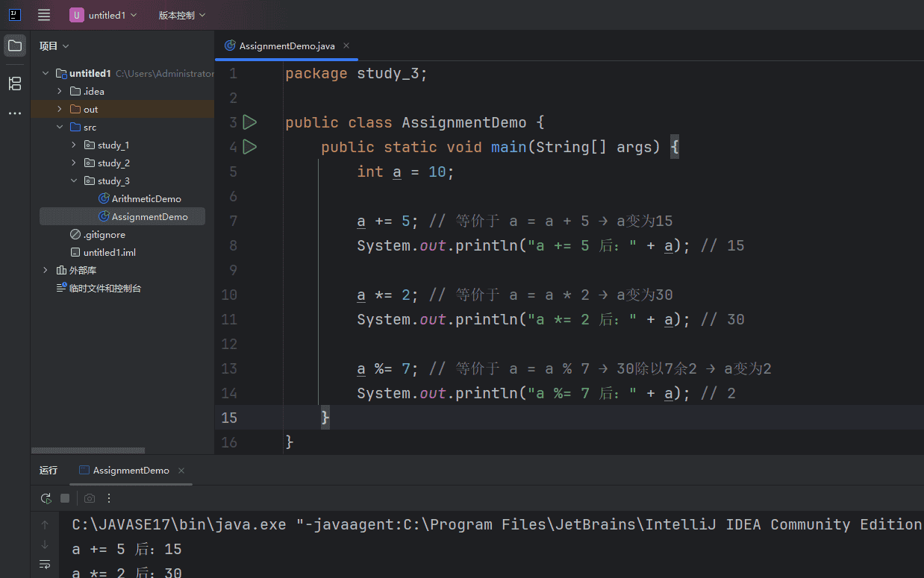The width and height of the screenshot is (924, 578).
Task: Open the Structure tool window icon
Action: 15,83
